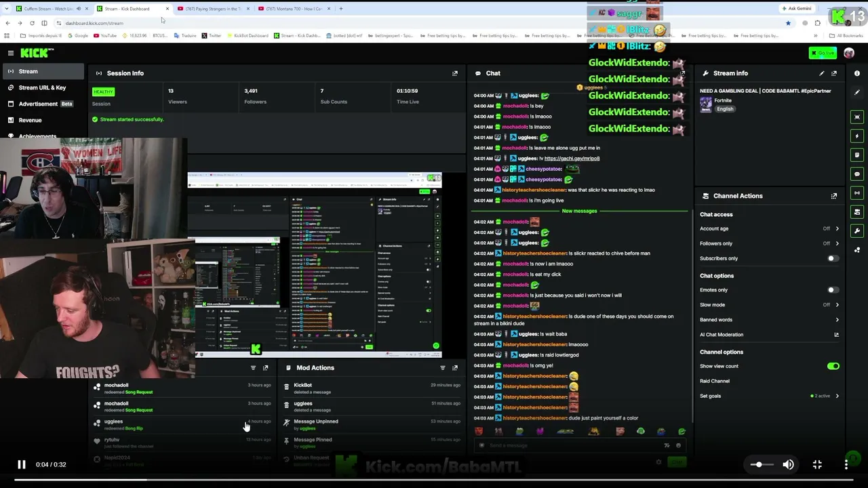Toggle the Emotes only switch
868x488 pixels.
click(833, 290)
